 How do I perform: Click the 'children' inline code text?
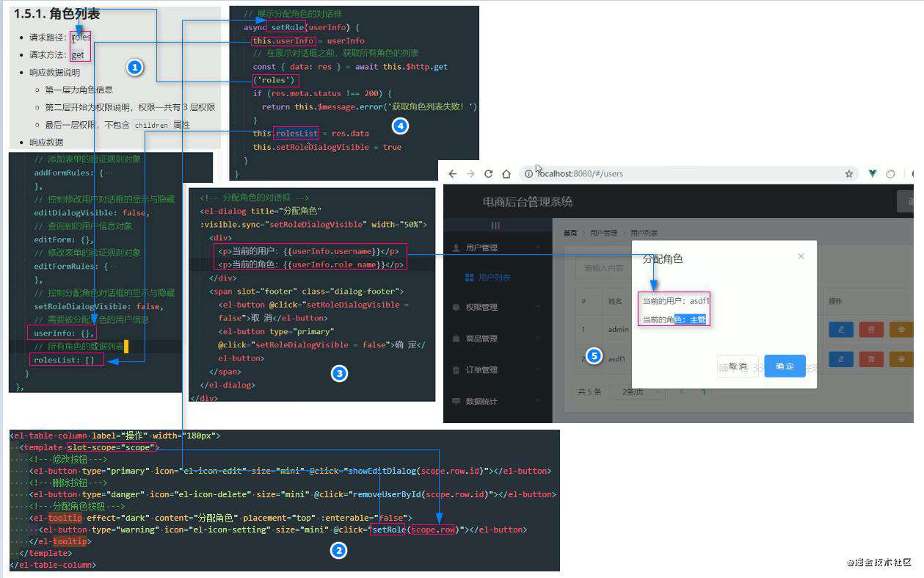pos(151,125)
